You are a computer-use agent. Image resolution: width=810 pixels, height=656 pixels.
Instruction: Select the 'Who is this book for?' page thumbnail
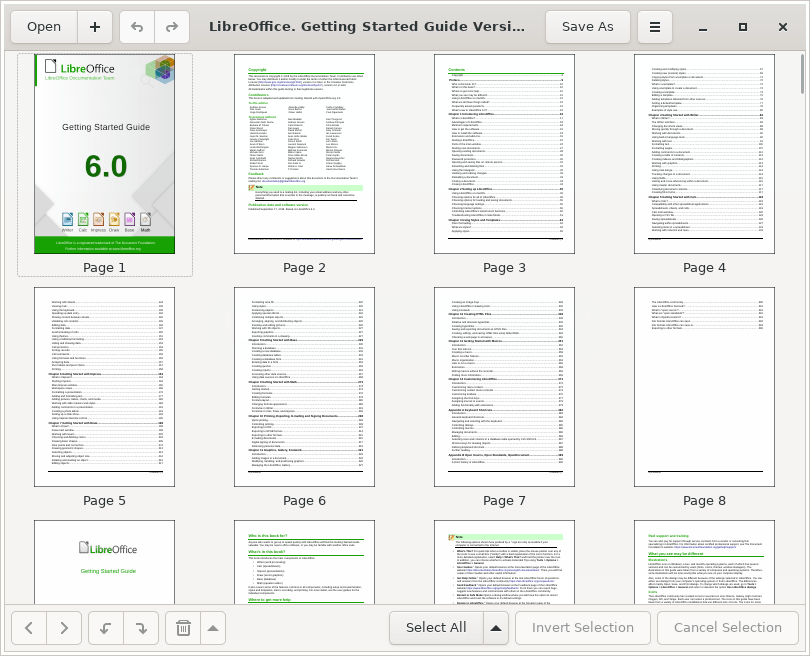(x=304, y=562)
